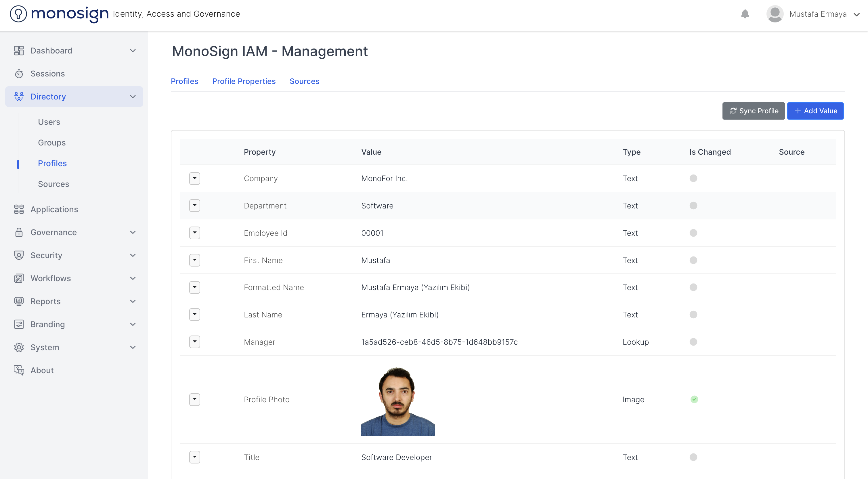Screen dimensions: 868x479
Task: Click the Applications grid icon
Action: [x=19, y=209]
